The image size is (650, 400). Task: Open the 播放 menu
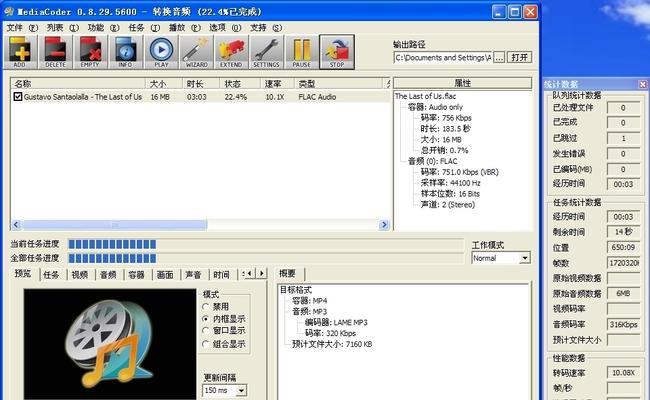point(185,28)
